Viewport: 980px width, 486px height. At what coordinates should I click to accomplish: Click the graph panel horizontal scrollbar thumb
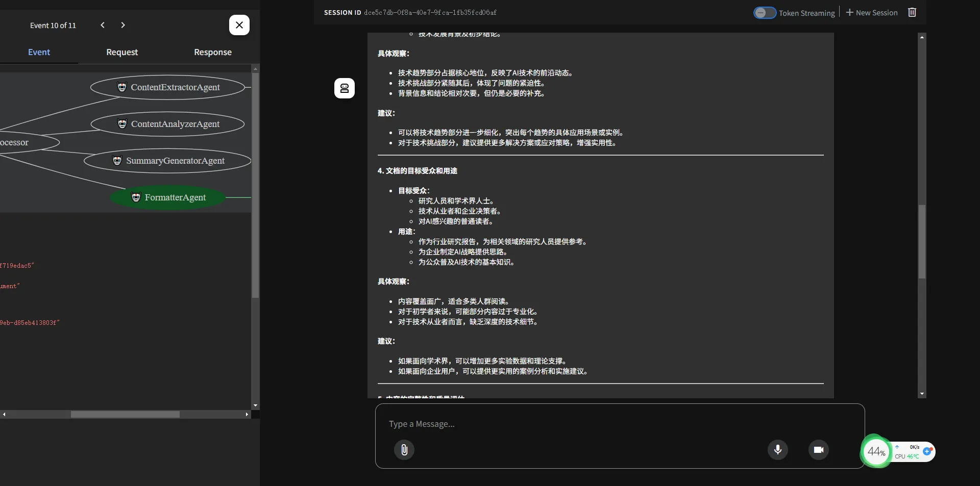(125, 415)
